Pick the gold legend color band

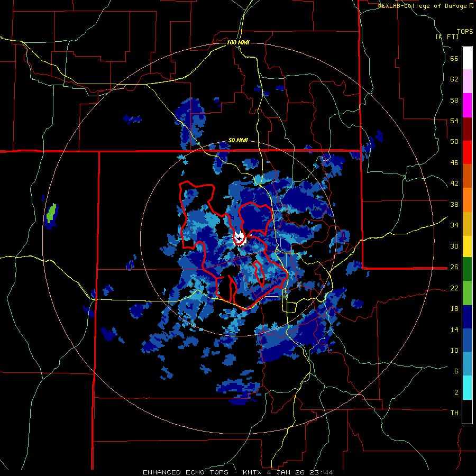[467, 224]
